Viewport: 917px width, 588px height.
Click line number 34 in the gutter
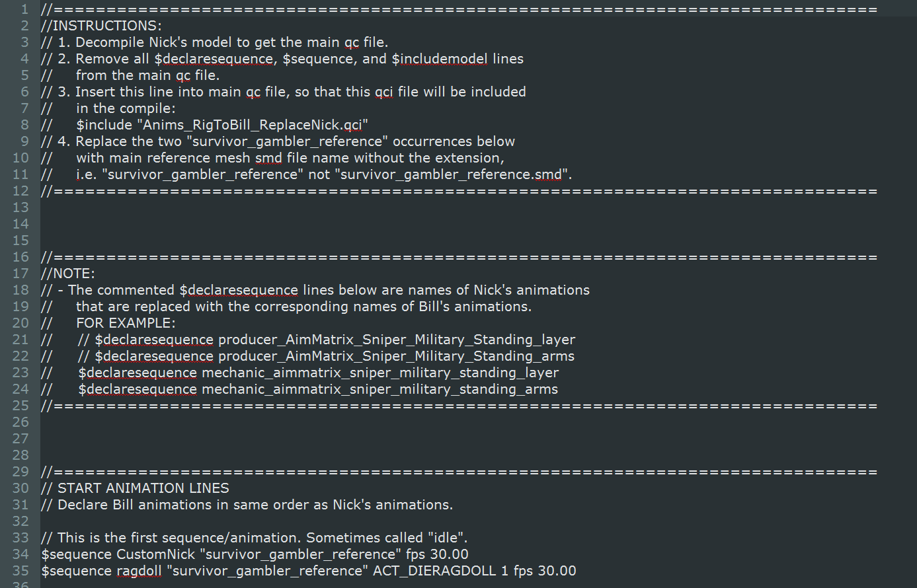20,554
